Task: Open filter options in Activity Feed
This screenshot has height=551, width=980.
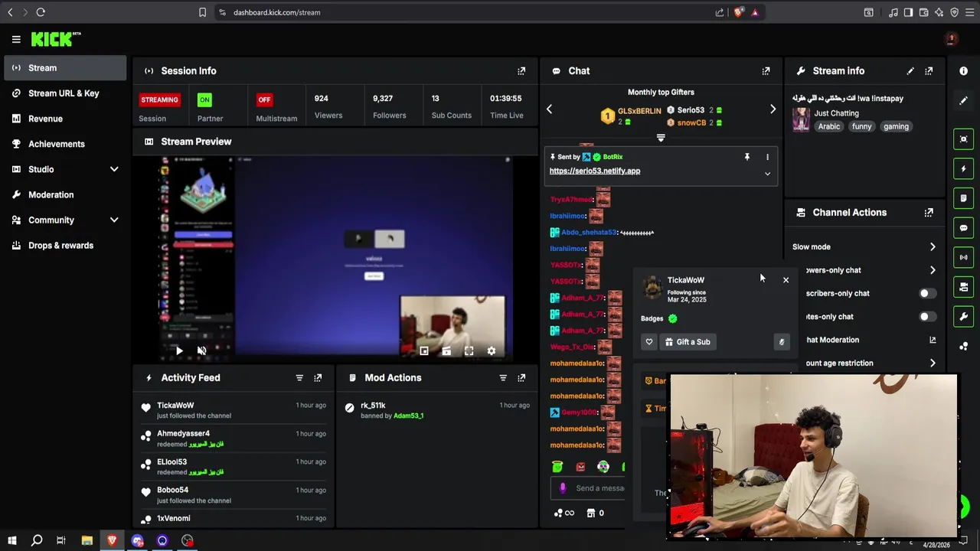Action: click(x=299, y=378)
